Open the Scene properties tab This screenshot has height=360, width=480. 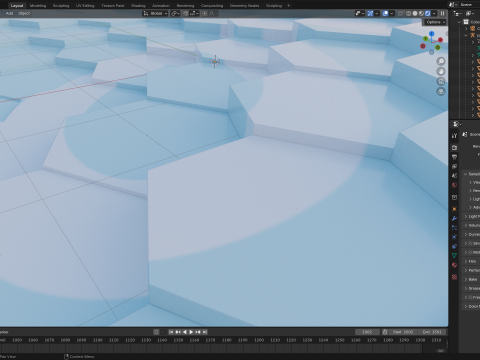pos(454,175)
